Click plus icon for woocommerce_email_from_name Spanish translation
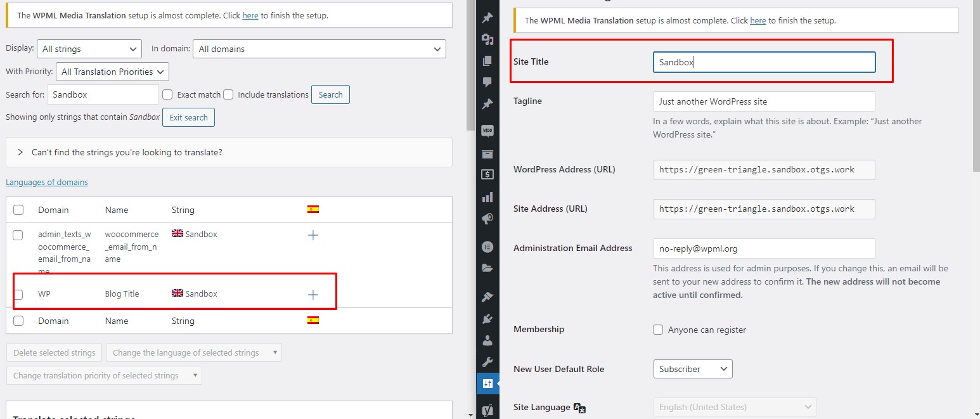 tap(313, 235)
